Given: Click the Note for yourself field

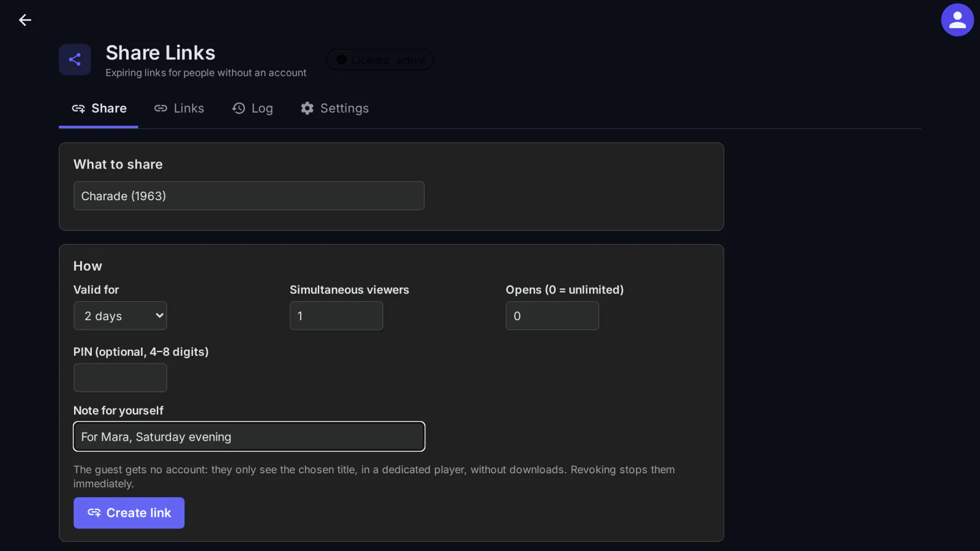Looking at the screenshot, I should (249, 437).
